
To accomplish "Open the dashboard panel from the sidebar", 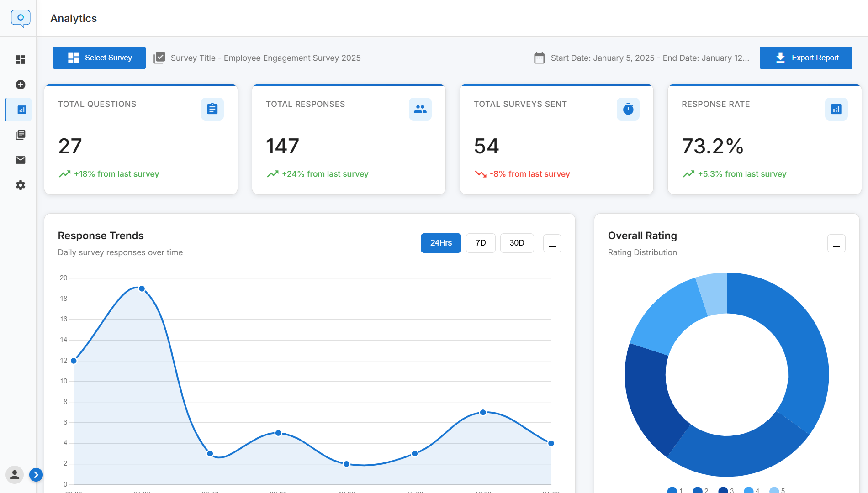I will coord(20,60).
